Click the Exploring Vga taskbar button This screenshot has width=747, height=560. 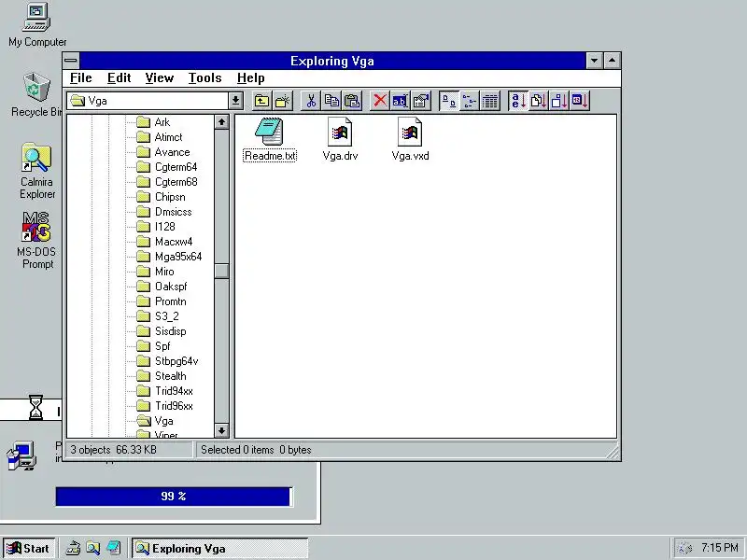tap(219, 549)
